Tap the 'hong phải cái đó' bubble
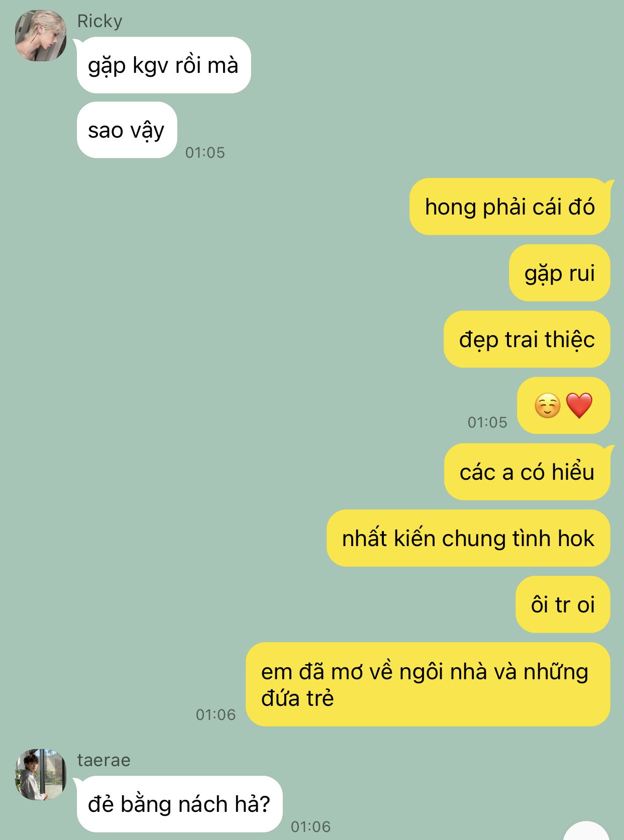 (x=509, y=206)
